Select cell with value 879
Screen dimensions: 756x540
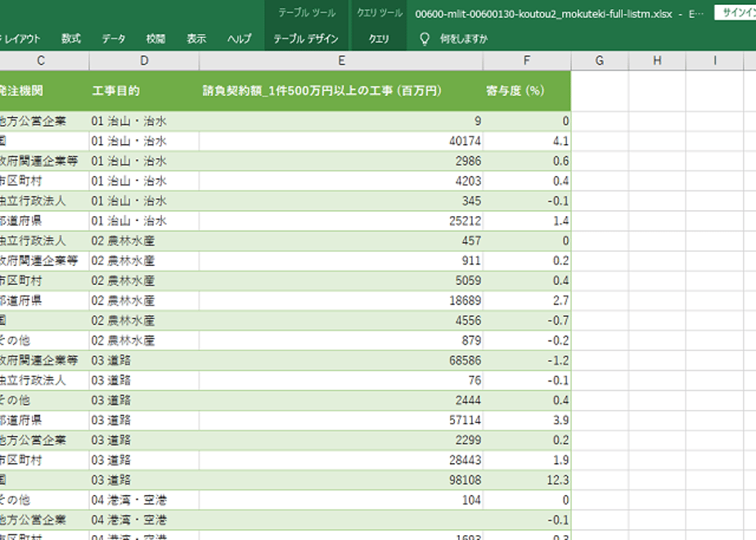(x=341, y=341)
